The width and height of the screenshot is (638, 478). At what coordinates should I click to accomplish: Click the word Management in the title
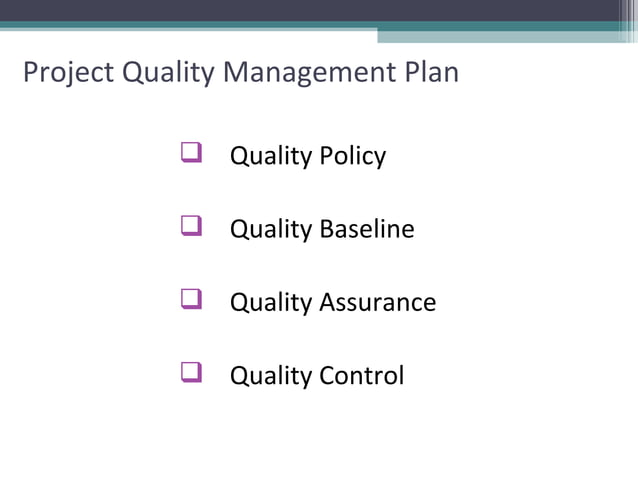(x=310, y=72)
